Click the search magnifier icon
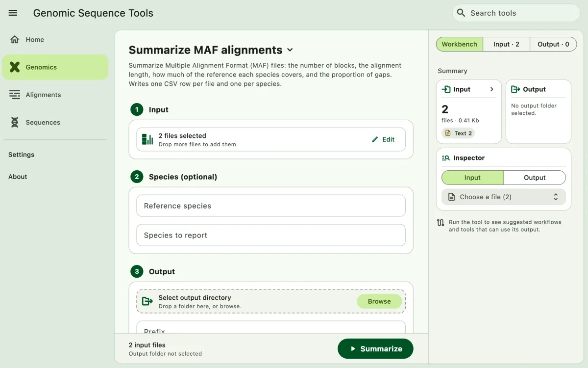Screen dimensions: 588x368 click(x=461, y=13)
